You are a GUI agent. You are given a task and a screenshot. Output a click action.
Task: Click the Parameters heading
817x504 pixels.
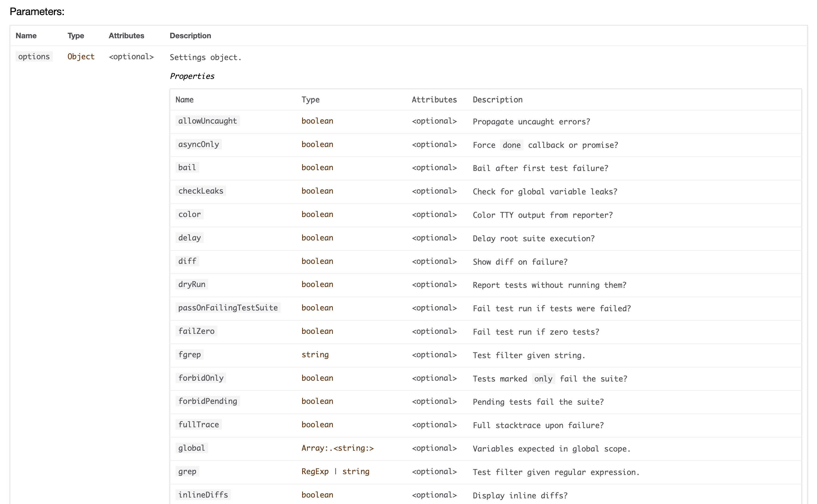click(x=37, y=12)
